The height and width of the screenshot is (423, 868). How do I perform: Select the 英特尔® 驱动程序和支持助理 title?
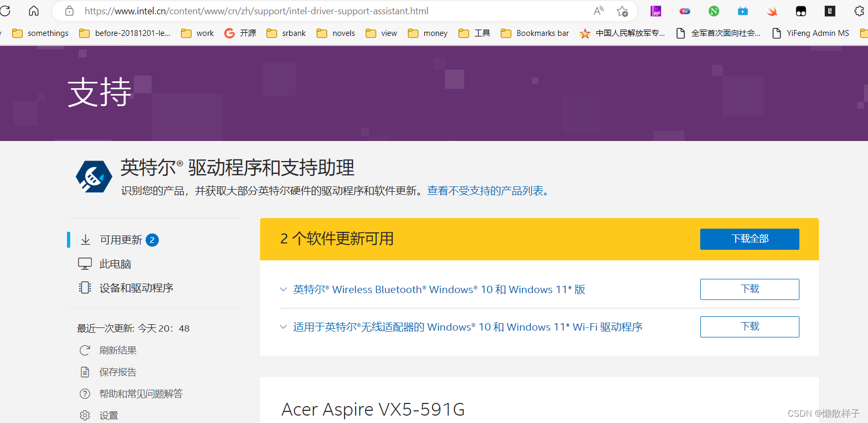pyautogui.click(x=237, y=167)
